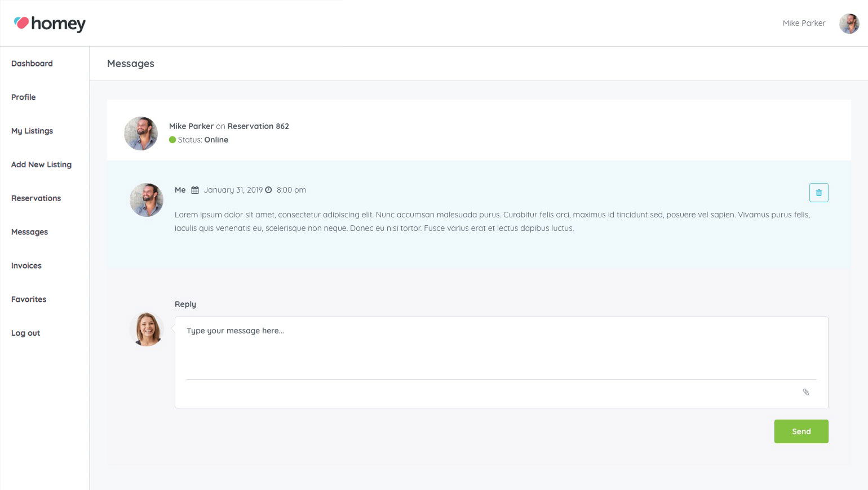Image resolution: width=868 pixels, height=490 pixels.
Task: Log out using the sidebar link
Action: [x=26, y=333]
